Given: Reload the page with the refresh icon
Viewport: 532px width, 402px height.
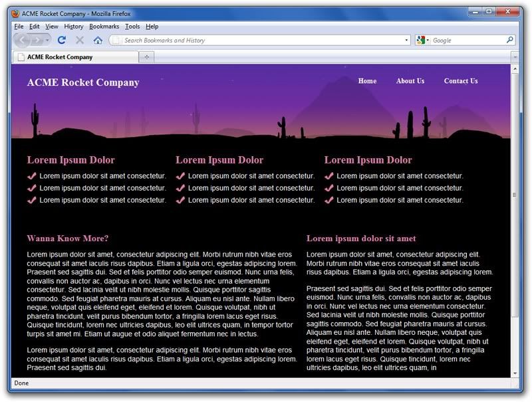Looking at the screenshot, I should pyautogui.click(x=62, y=41).
